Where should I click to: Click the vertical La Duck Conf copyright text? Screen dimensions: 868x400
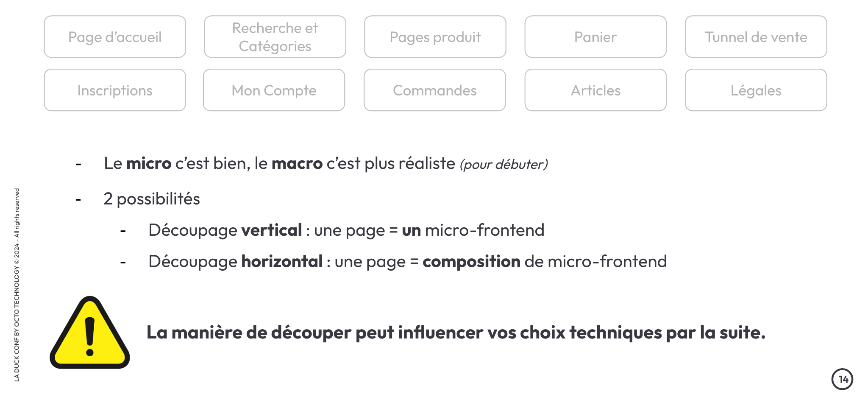tap(17, 285)
